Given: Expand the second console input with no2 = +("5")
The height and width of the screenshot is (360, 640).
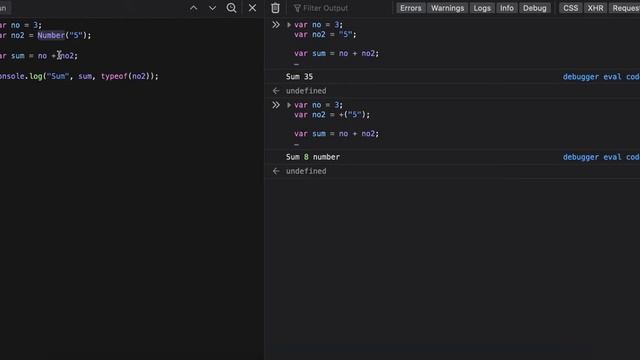Looking at the screenshot, I should click(x=289, y=105).
